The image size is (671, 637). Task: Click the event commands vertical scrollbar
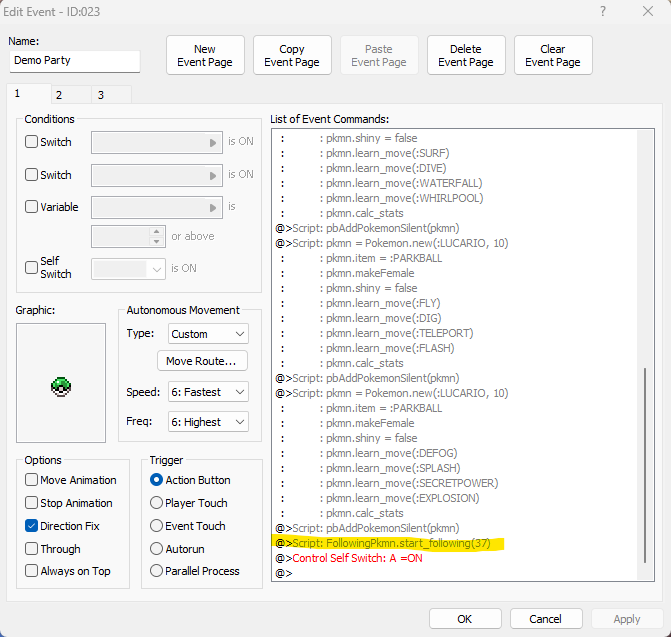646,460
